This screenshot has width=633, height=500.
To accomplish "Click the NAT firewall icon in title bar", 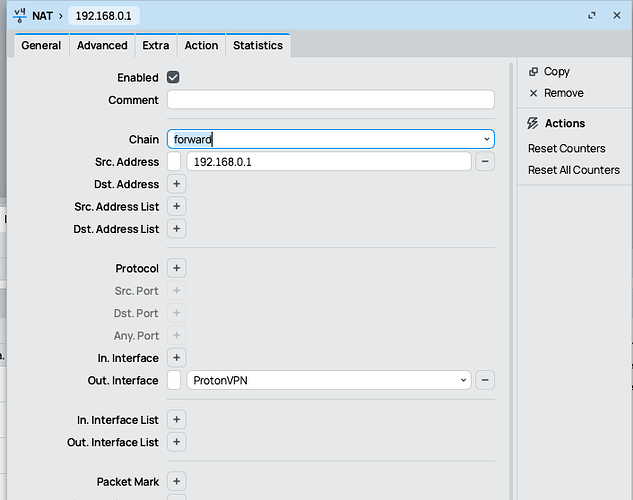I will coord(19,15).
